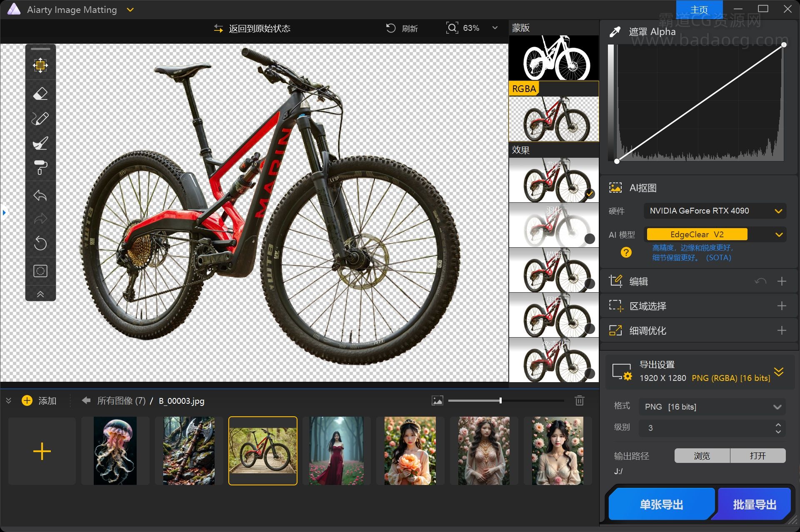Click the 浏览 browse button
The image size is (800, 532).
tap(702, 455)
